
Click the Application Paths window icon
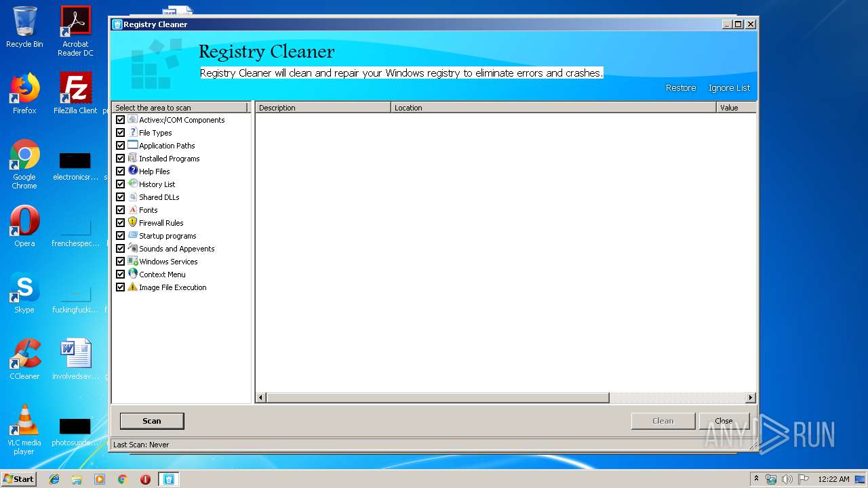(132, 145)
